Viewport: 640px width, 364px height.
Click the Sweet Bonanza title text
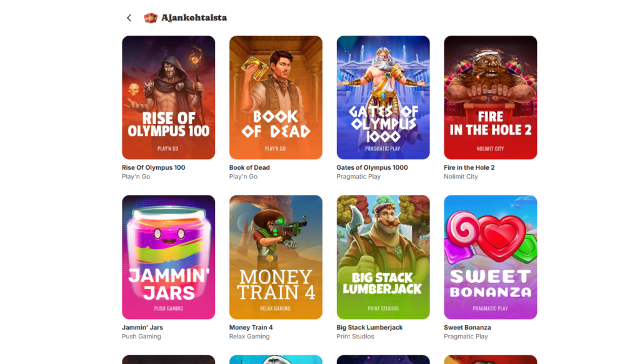click(x=467, y=327)
